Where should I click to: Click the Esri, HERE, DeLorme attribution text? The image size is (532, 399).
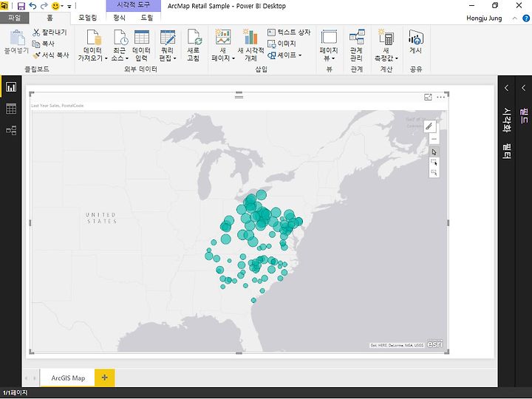point(397,345)
